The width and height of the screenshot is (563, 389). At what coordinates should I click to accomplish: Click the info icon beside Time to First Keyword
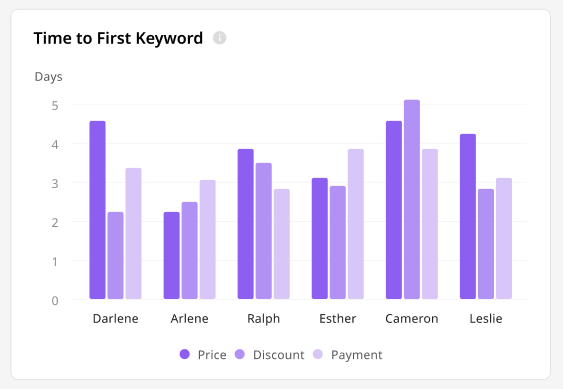[x=219, y=38]
